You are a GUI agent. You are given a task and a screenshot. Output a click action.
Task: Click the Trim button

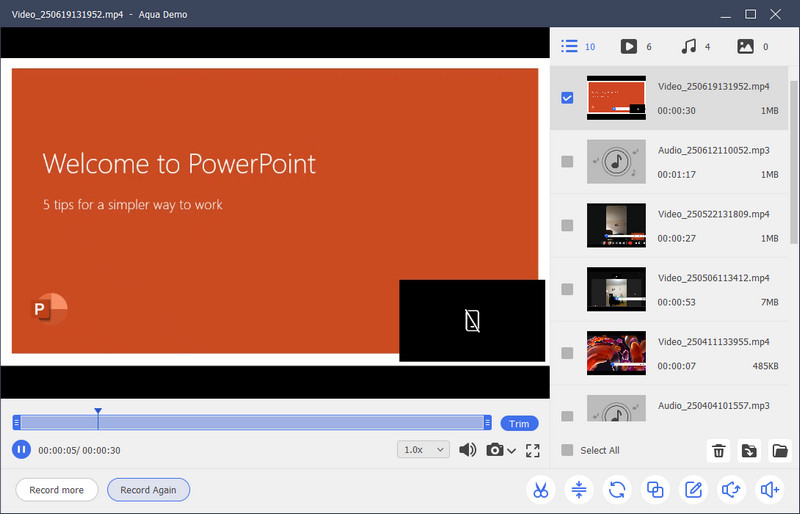(x=519, y=424)
